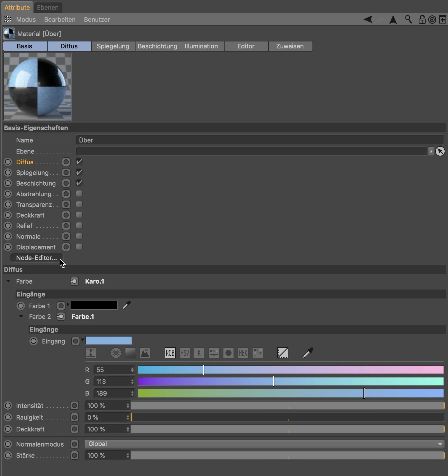Click the Karo.1 node connection icon

pos(74,281)
